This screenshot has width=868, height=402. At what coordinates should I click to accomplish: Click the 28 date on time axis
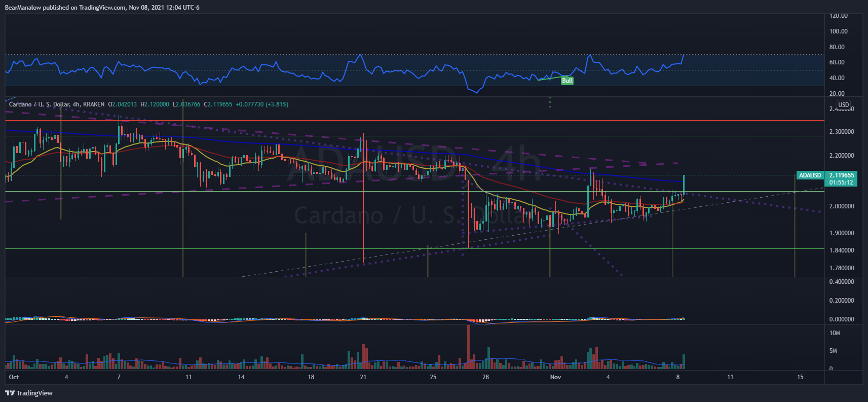(x=485, y=377)
